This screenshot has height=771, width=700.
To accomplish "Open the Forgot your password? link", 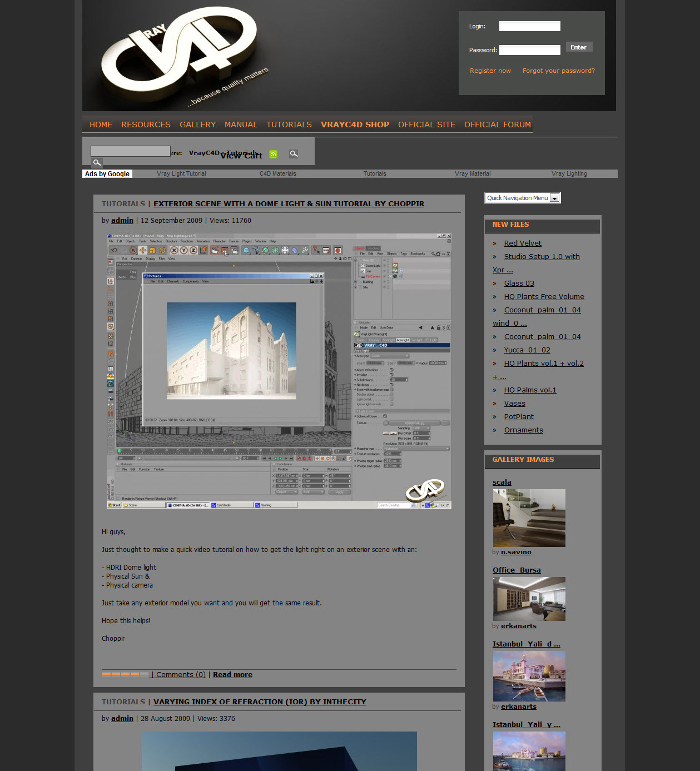I will coord(559,71).
